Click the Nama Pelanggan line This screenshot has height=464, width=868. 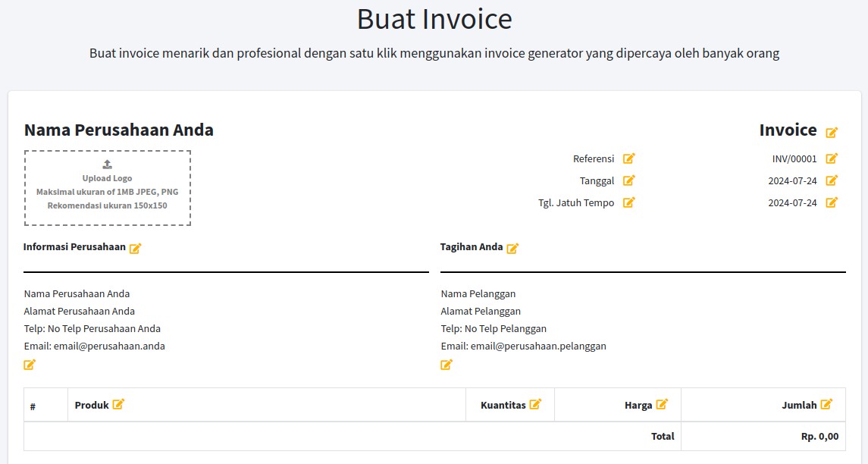coord(478,294)
